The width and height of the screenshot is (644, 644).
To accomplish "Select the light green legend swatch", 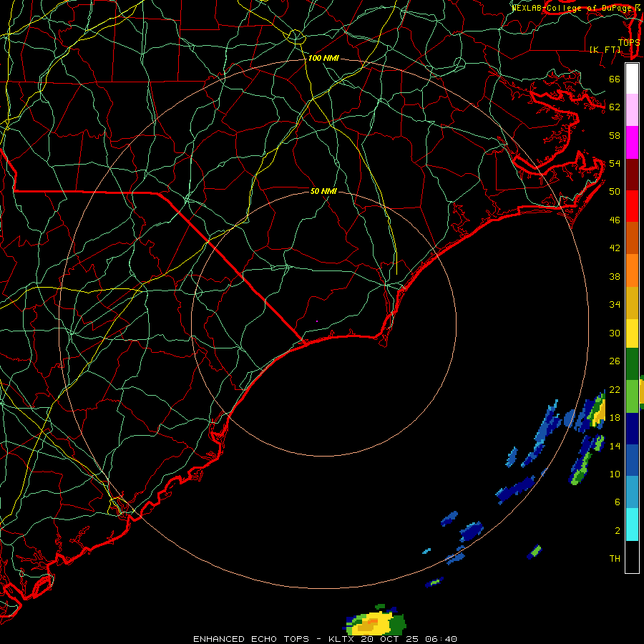I will click(x=632, y=396).
